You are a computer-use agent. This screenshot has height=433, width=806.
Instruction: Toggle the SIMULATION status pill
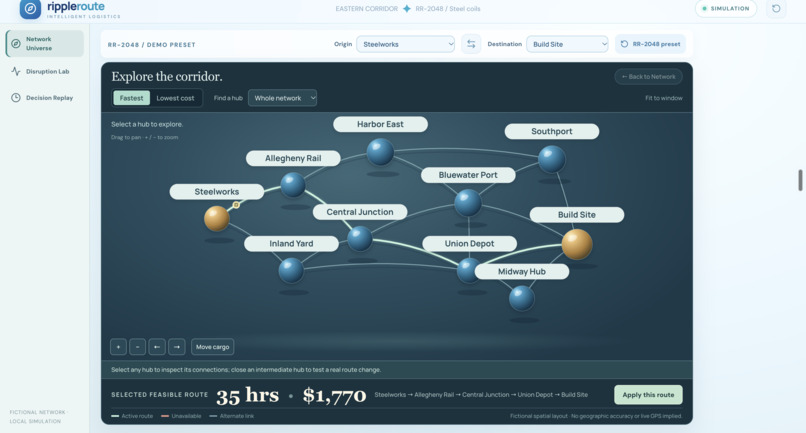[x=726, y=9]
